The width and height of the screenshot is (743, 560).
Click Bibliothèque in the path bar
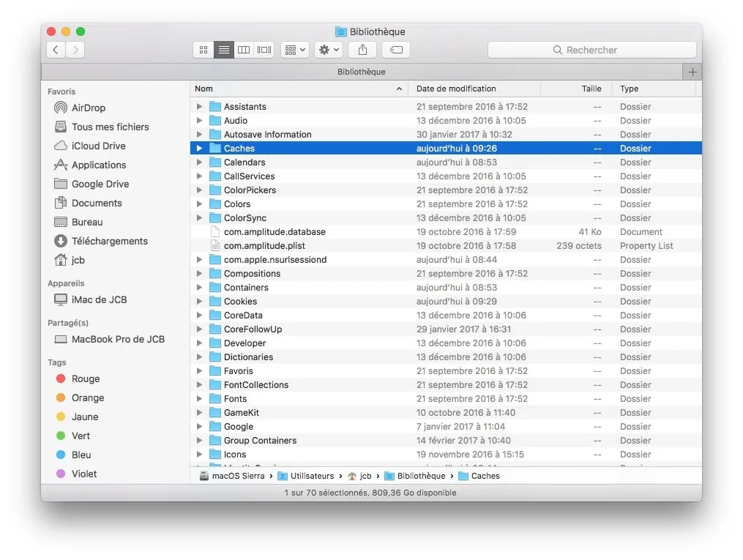tap(415, 476)
